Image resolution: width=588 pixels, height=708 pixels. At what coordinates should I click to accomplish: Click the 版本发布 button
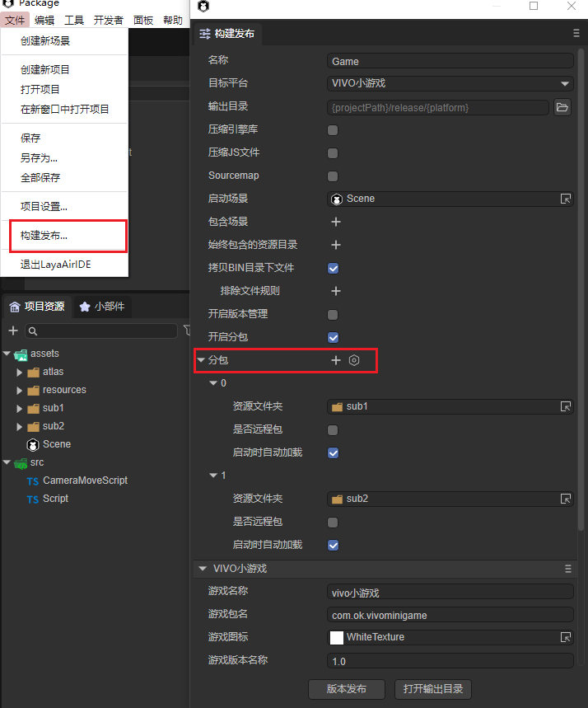pos(347,689)
